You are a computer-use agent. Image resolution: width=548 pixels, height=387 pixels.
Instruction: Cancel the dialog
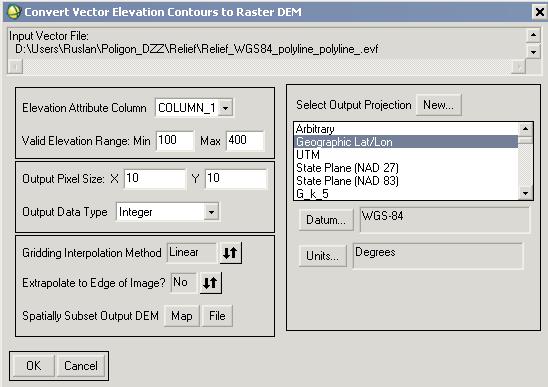click(81, 366)
